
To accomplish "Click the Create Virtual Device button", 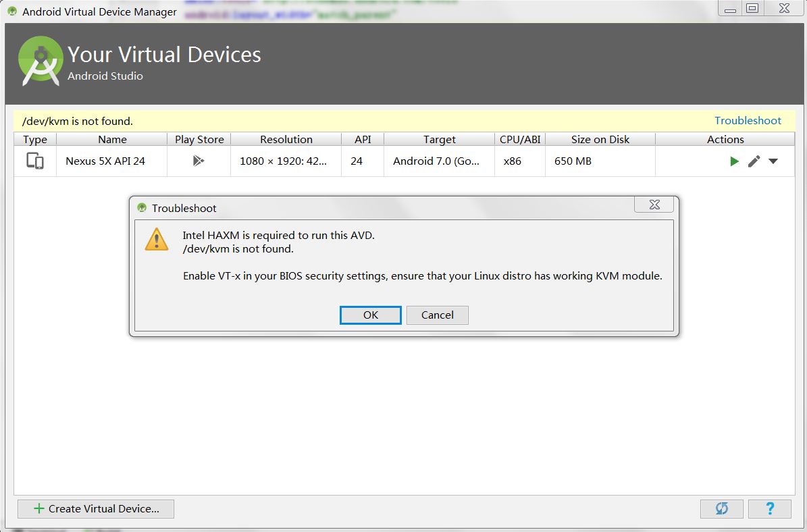I will [96, 509].
